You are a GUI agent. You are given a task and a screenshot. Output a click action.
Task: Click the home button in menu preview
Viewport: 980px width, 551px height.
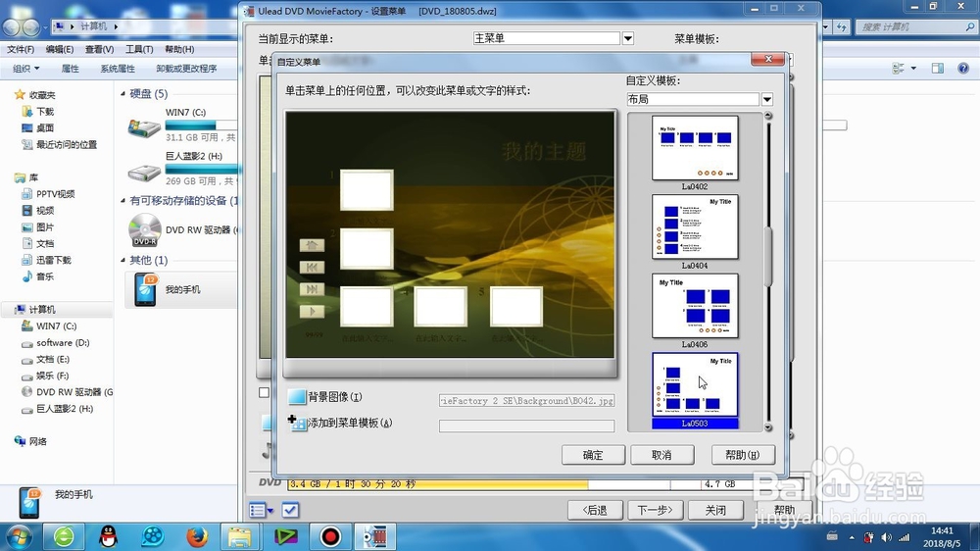pos(312,245)
